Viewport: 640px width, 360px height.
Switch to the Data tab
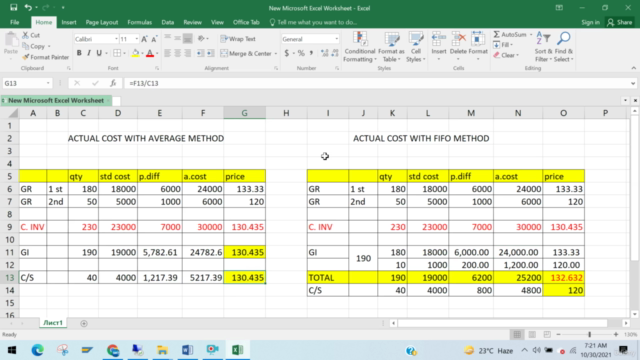tap(167, 22)
